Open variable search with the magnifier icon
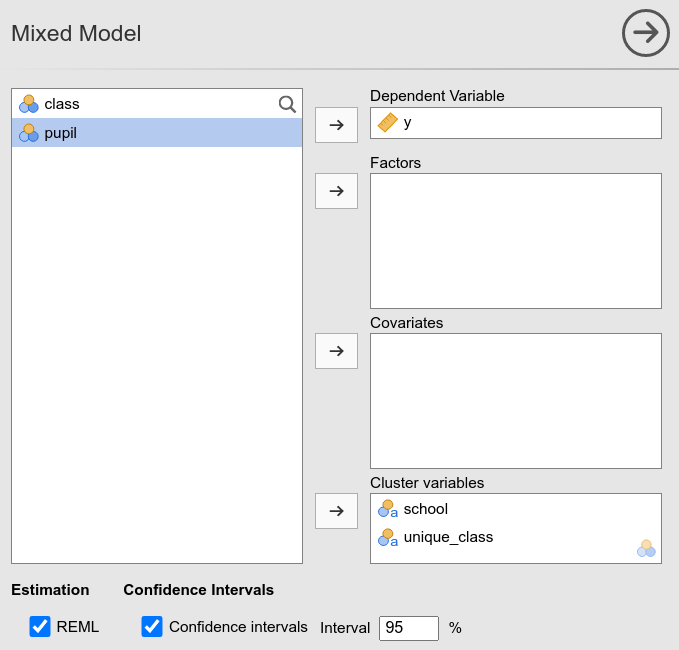Viewport: 679px width, 650px height. pyautogui.click(x=287, y=104)
